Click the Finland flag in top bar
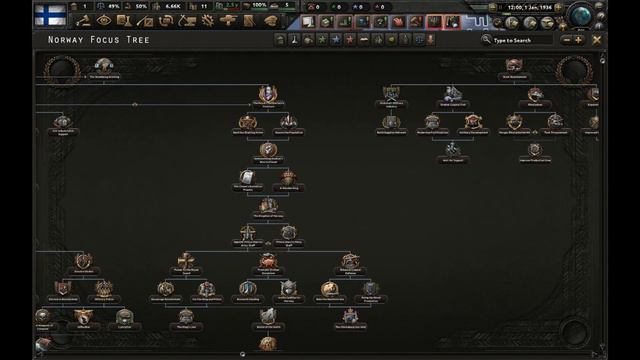The image size is (640, 360). pyautogui.click(x=50, y=15)
